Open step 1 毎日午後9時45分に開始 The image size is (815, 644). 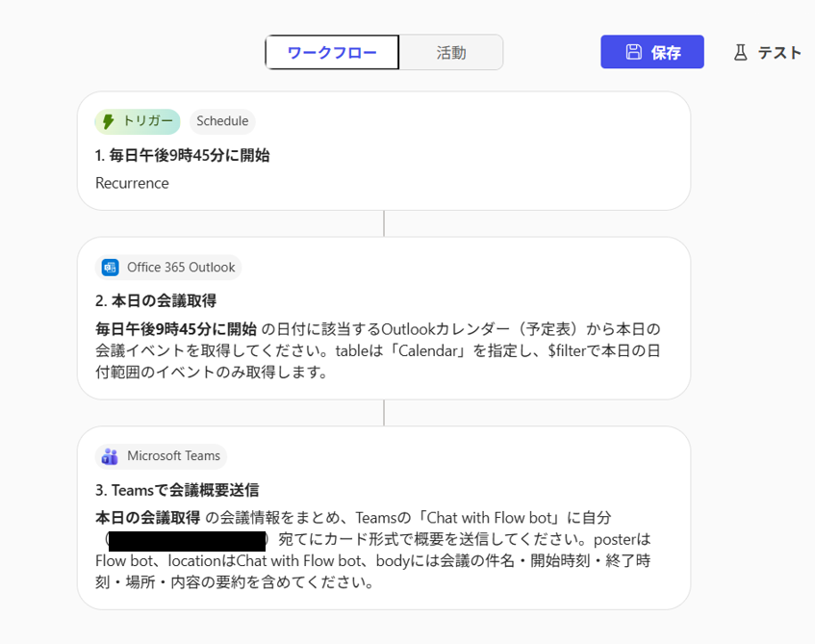(182, 155)
